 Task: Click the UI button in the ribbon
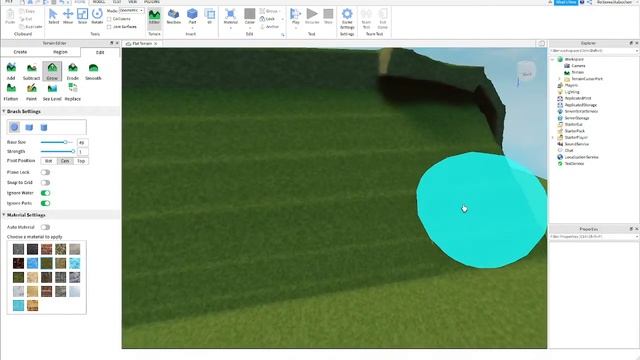(x=210, y=17)
